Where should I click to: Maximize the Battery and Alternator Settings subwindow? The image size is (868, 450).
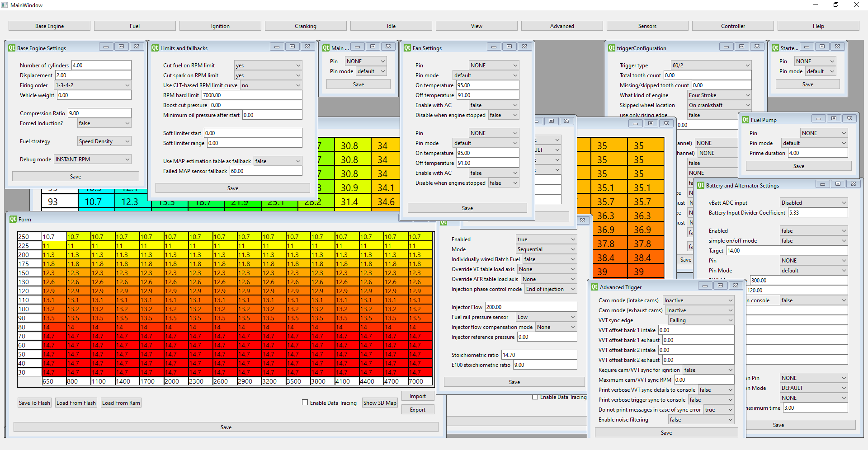tap(838, 184)
